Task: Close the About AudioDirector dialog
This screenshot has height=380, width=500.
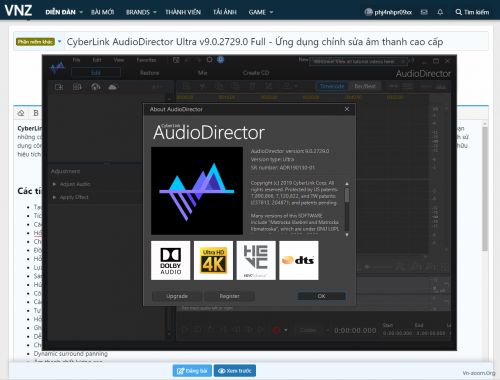Action: pyautogui.click(x=347, y=109)
